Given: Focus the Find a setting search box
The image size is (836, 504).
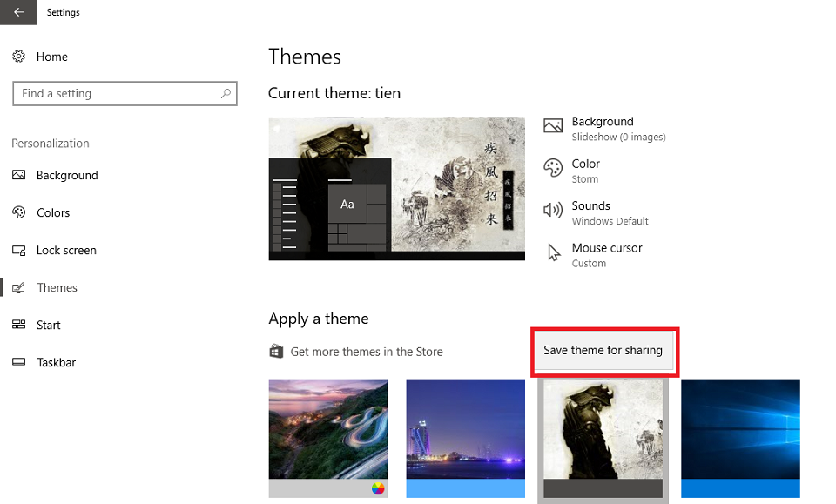Looking at the screenshot, I should [x=125, y=94].
